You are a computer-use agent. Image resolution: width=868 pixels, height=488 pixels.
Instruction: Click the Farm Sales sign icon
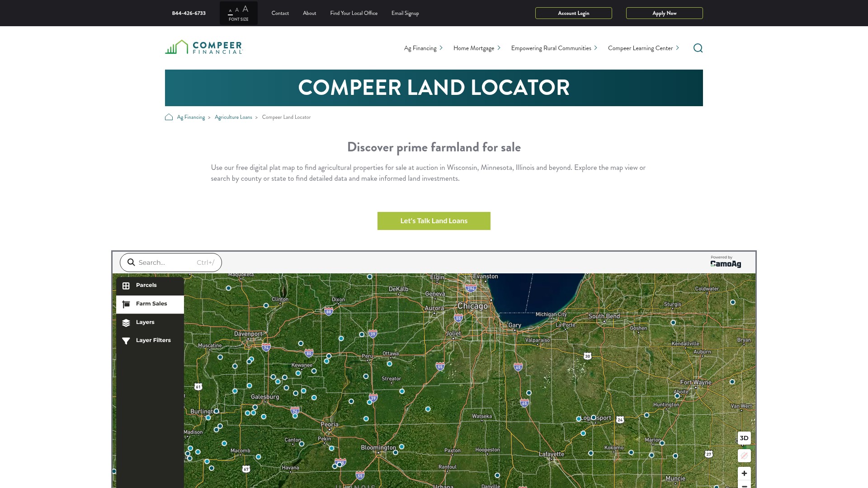[x=126, y=304]
